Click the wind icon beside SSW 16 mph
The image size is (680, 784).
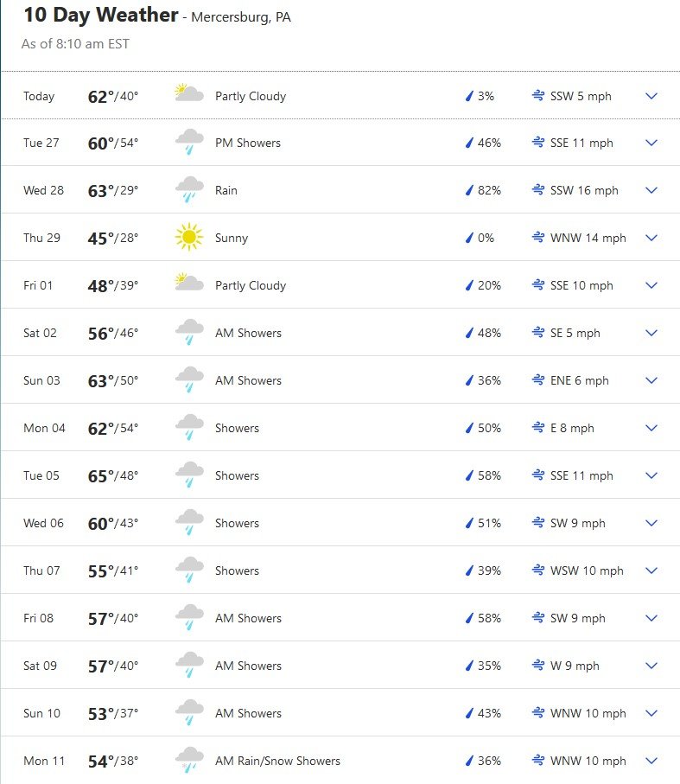[538, 190]
